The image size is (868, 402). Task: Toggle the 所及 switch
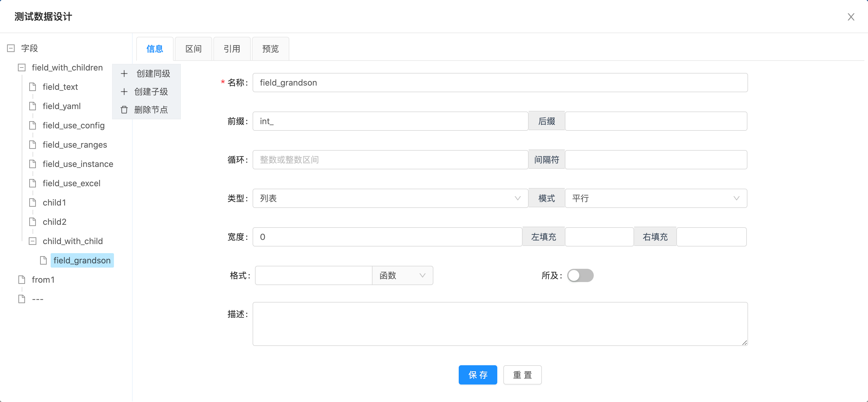click(x=580, y=276)
